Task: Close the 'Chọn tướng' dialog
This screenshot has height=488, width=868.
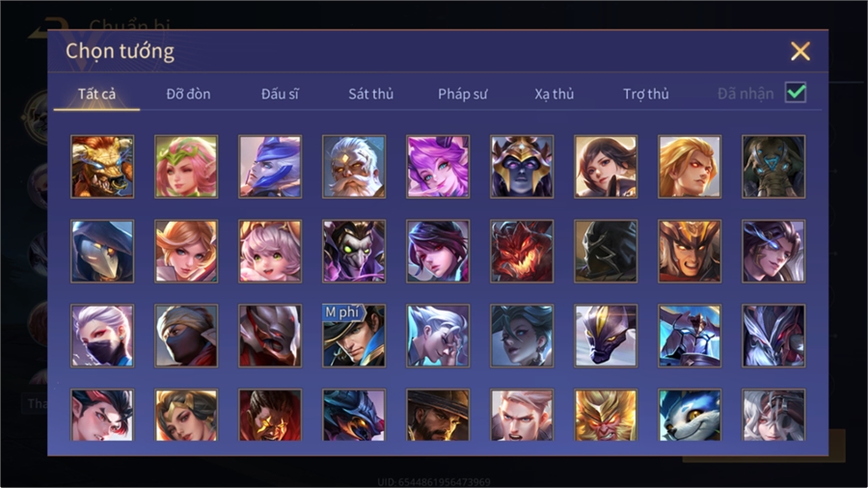Action: click(800, 51)
